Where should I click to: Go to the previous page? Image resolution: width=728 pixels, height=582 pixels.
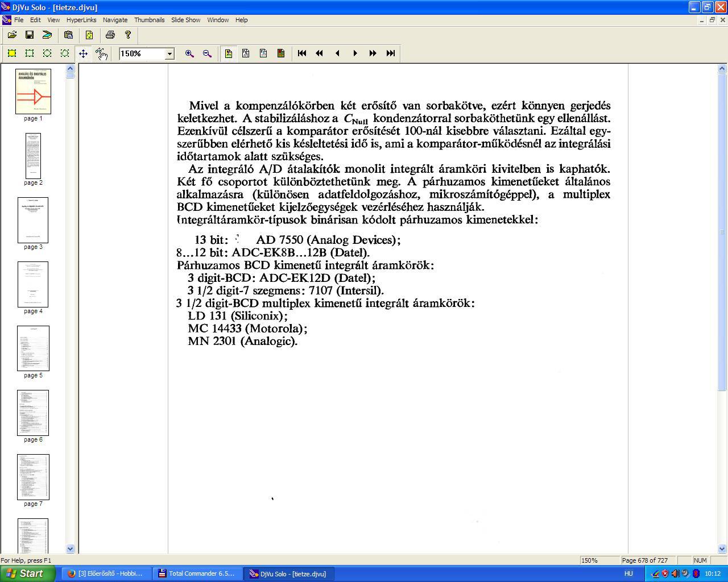tap(337, 53)
